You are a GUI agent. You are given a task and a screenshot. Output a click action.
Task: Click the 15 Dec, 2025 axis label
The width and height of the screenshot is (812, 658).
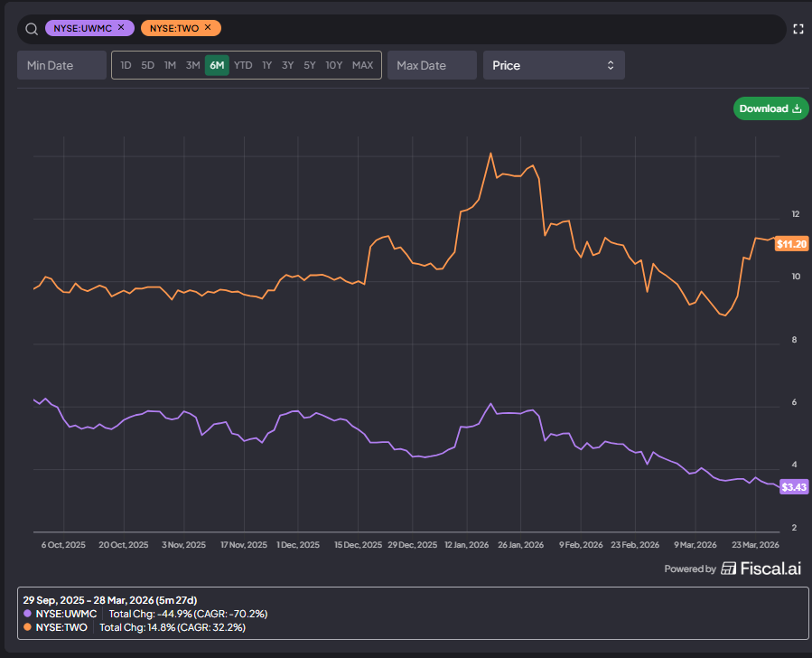[358, 545]
